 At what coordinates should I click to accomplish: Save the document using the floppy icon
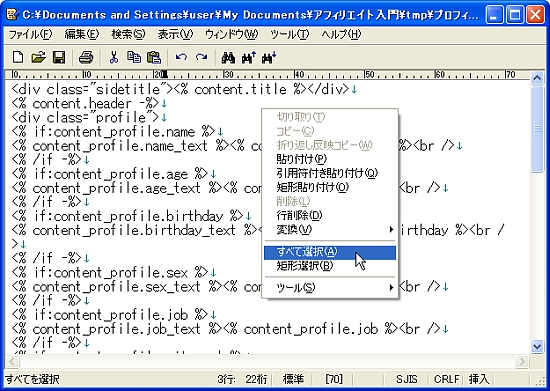[59, 57]
